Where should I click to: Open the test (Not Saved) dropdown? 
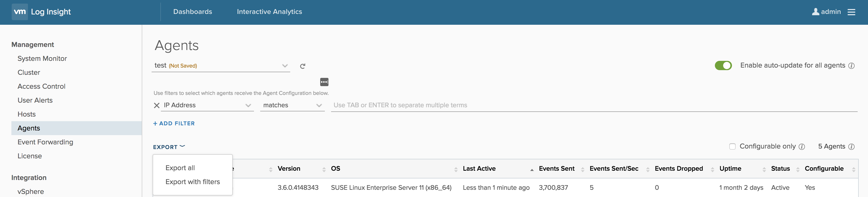[x=221, y=65]
